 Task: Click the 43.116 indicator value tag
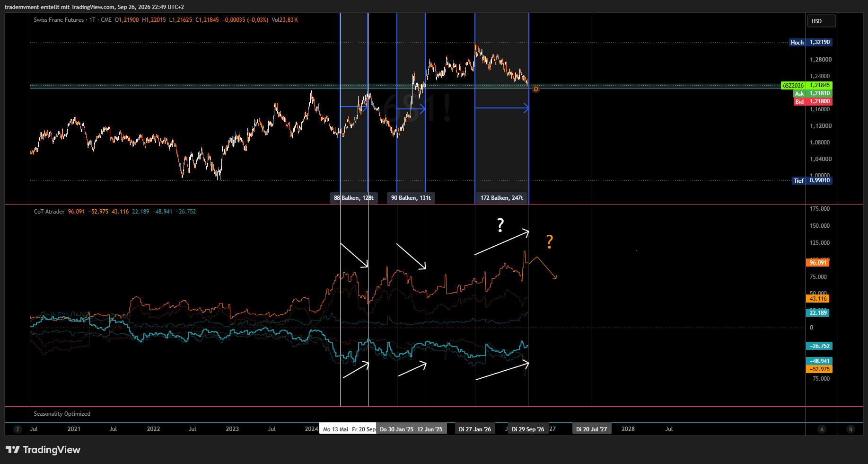coord(818,299)
